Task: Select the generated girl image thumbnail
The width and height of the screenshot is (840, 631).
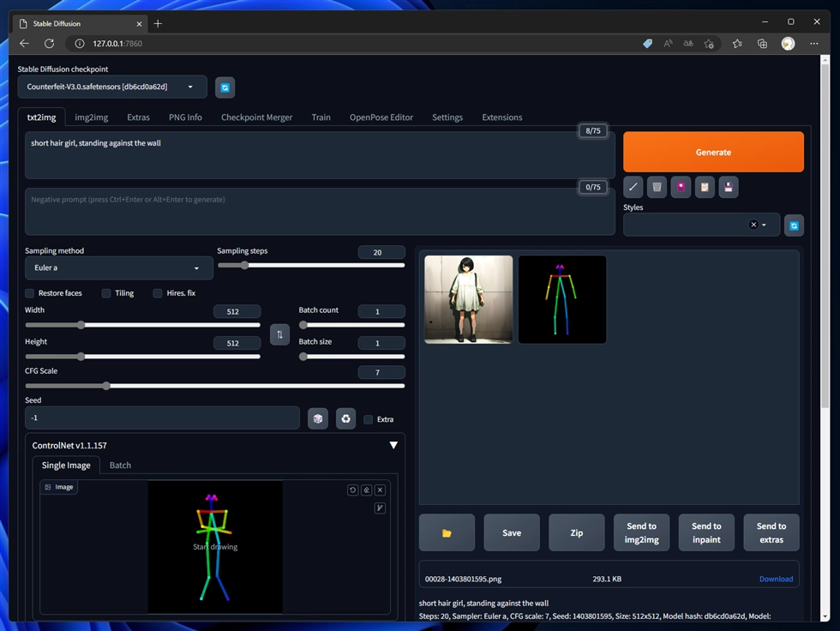Action: (x=469, y=299)
